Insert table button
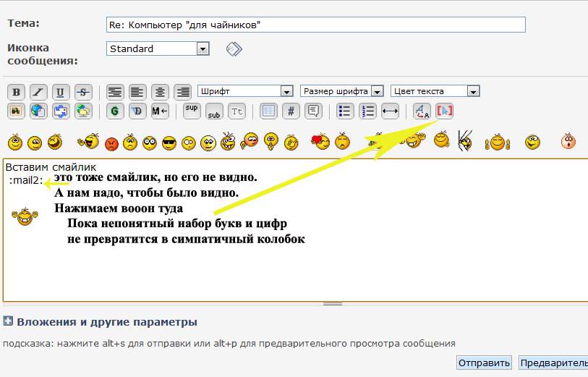588x377 pixels. click(x=268, y=111)
